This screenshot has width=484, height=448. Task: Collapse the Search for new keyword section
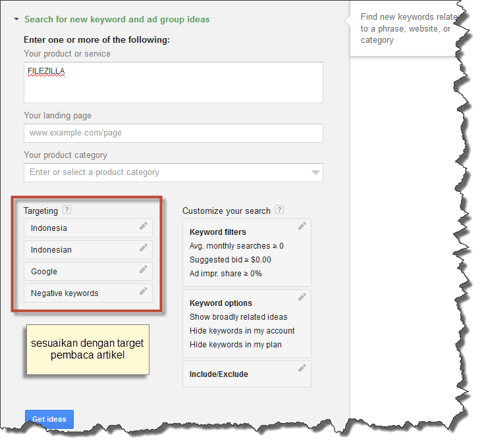16,20
